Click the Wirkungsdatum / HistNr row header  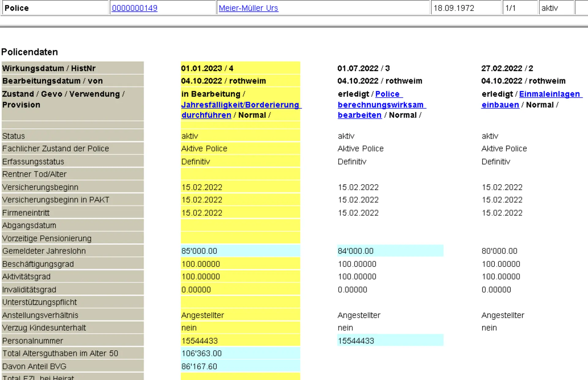49,68
